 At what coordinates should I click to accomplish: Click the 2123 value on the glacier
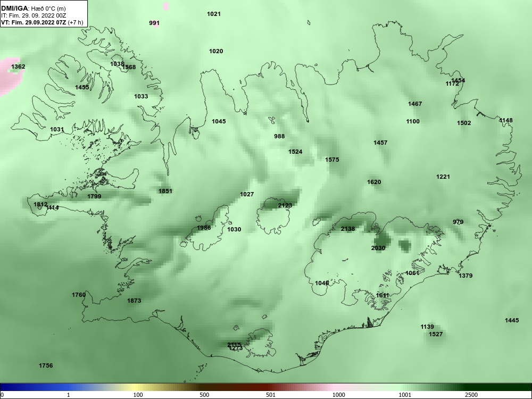(285, 205)
